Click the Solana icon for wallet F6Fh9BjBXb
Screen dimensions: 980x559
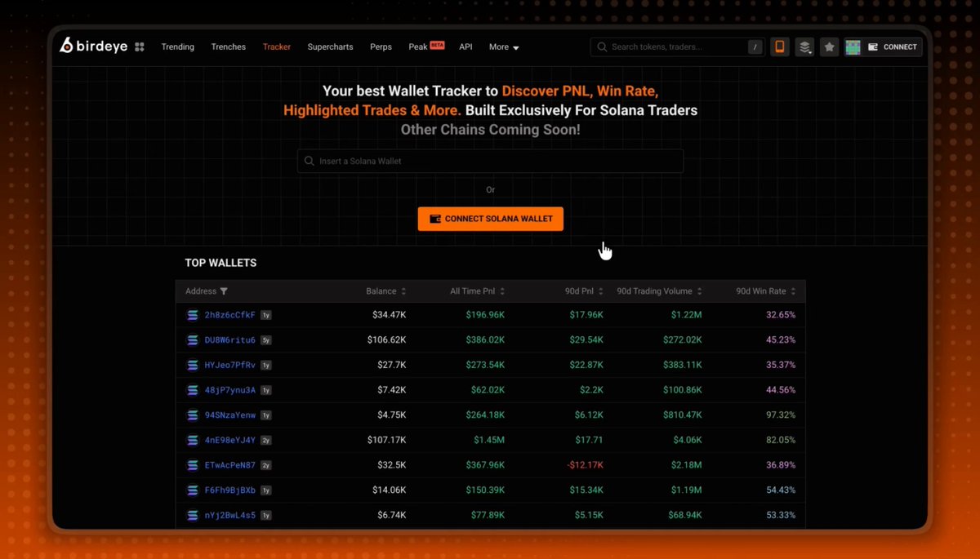tap(193, 490)
